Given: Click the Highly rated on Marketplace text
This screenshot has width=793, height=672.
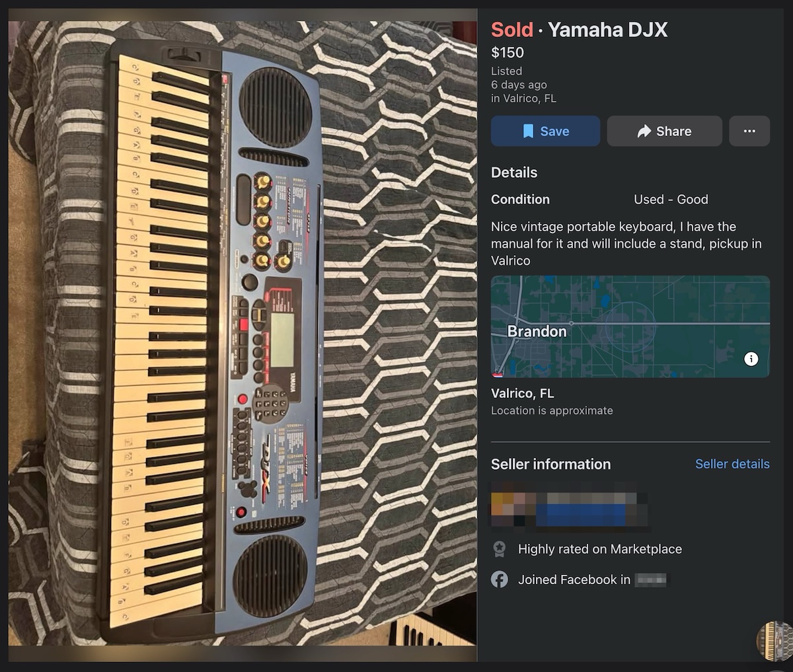Looking at the screenshot, I should [x=599, y=548].
